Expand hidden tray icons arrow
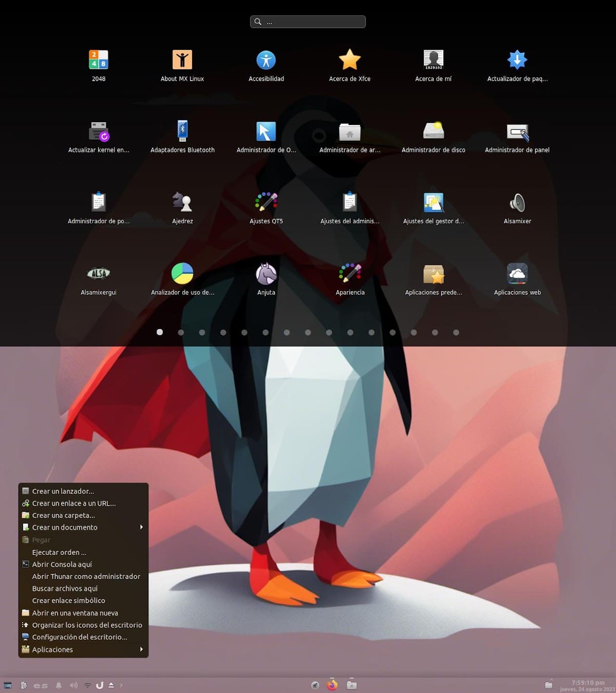 coord(121,685)
